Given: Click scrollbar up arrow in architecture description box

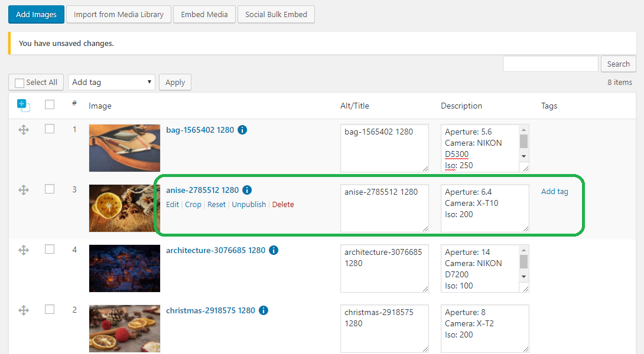Looking at the screenshot, I should click(523, 250).
